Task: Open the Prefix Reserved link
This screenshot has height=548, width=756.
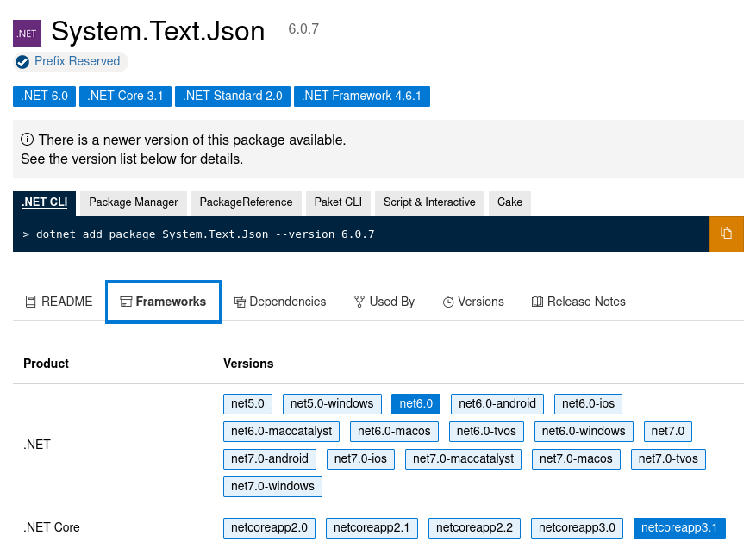Action: click(x=77, y=61)
